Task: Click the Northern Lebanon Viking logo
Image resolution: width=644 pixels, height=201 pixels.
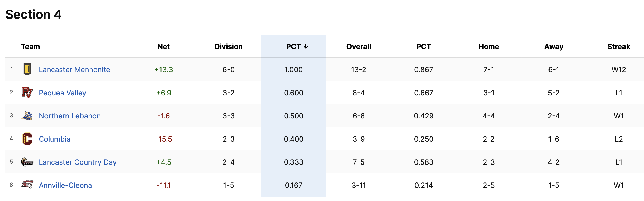Action: tap(27, 116)
